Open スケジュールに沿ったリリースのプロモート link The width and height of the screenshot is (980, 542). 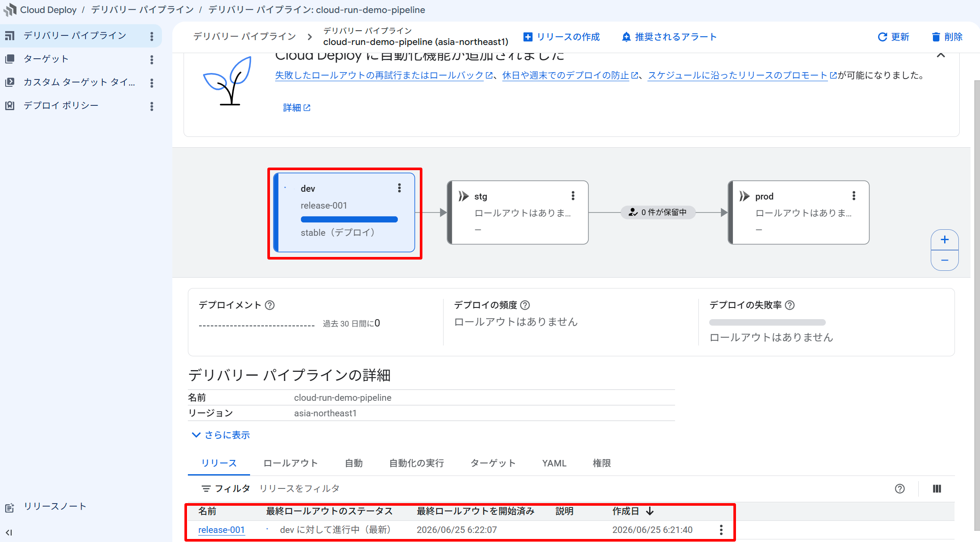click(x=737, y=75)
